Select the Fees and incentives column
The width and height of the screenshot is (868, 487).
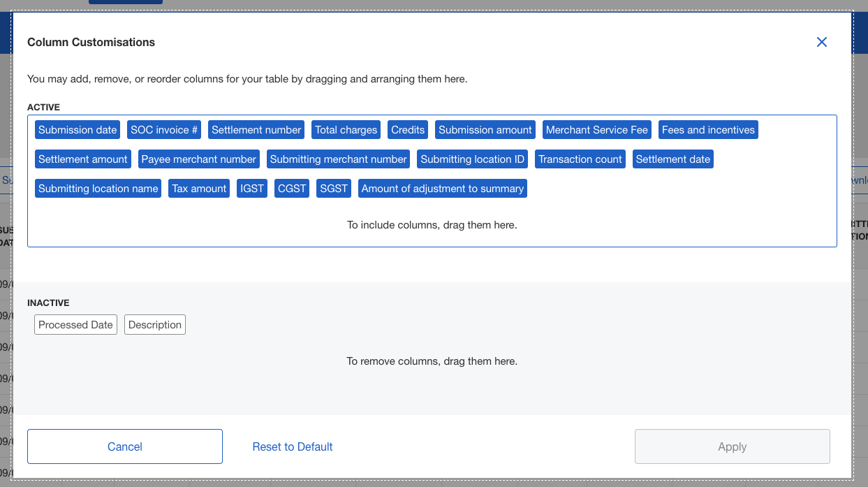(708, 129)
